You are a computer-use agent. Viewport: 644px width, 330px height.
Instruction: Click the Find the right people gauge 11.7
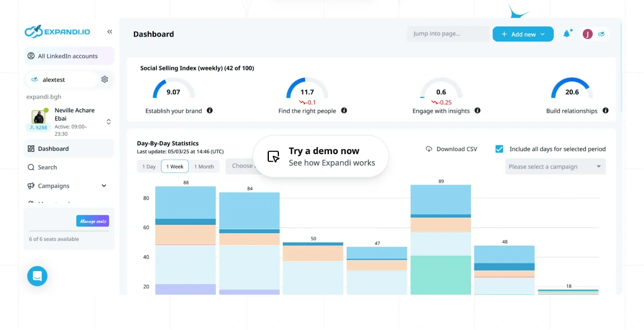click(307, 89)
